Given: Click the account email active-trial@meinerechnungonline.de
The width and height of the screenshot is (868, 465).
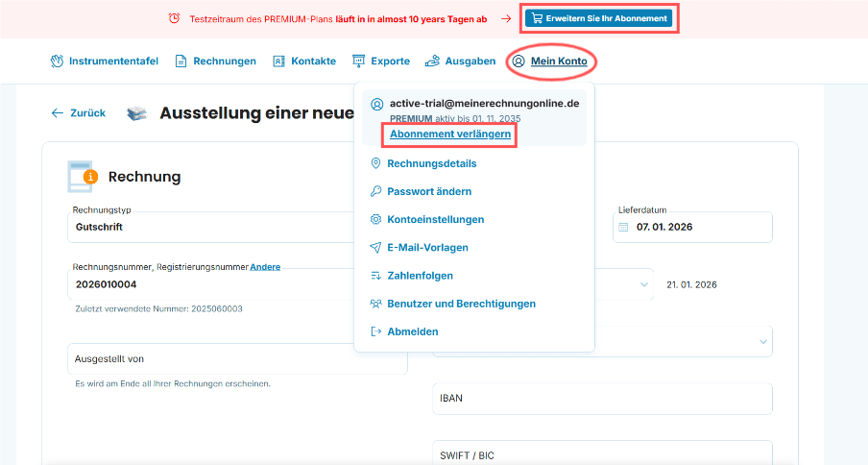Looking at the screenshot, I should coord(484,104).
